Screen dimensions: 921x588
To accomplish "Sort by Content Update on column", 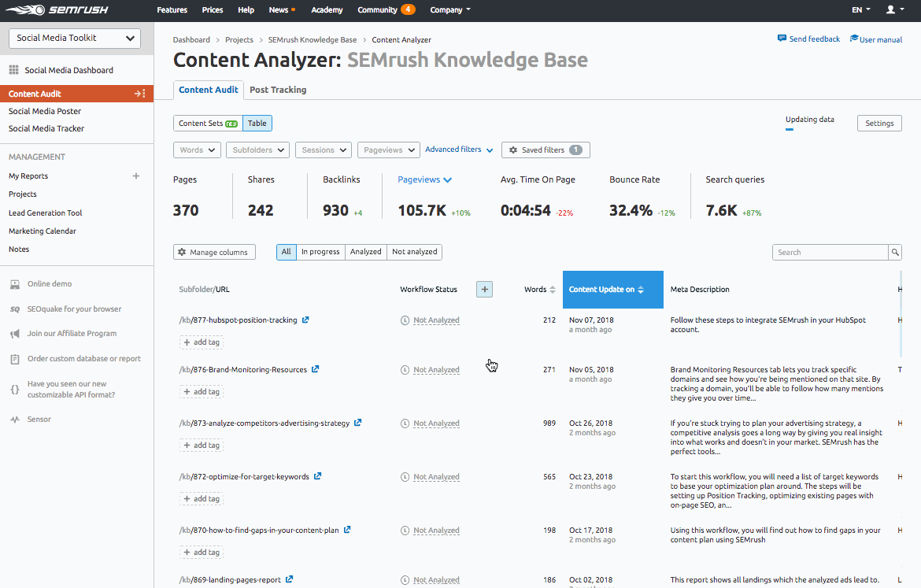I will (612, 290).
